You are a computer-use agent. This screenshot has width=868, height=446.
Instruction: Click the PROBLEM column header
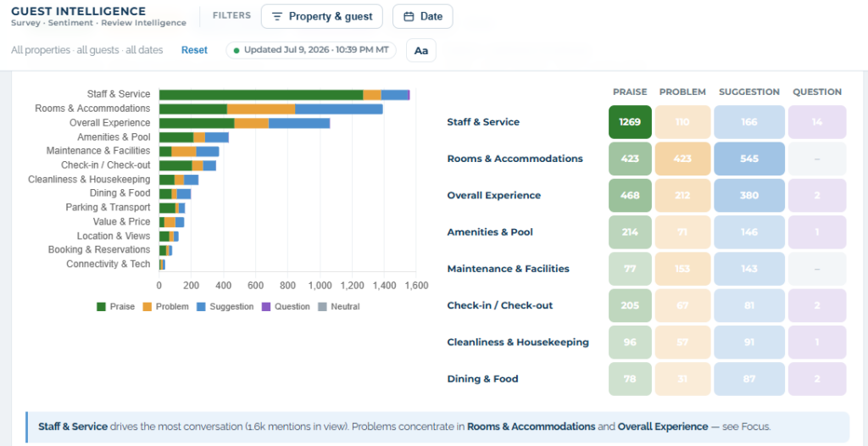(x=682, y=92)
